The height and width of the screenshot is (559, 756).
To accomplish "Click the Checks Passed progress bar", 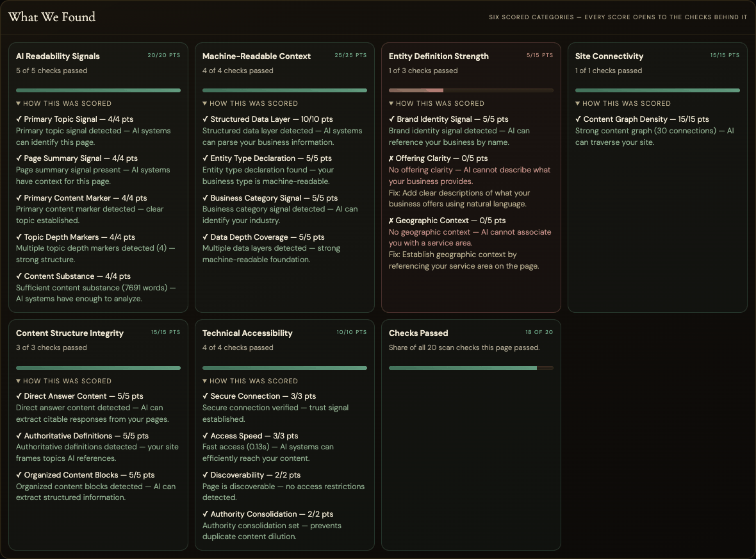I will point(471,368).
